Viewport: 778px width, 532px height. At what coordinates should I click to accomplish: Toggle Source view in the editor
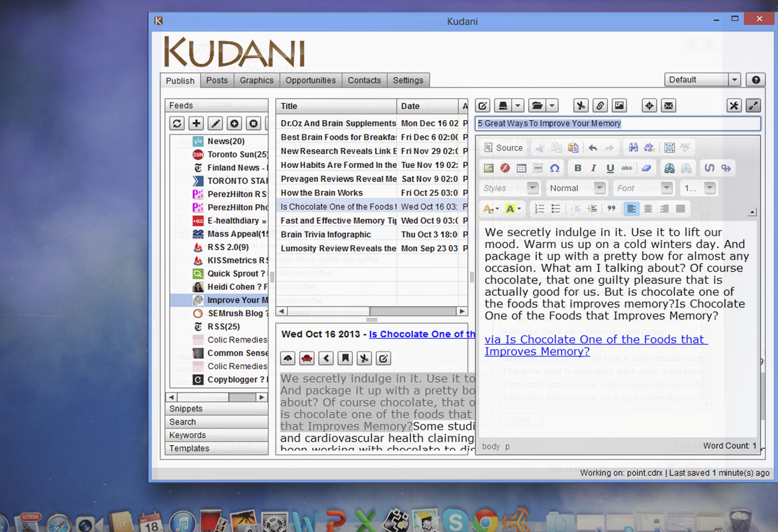tap(503, 148)
